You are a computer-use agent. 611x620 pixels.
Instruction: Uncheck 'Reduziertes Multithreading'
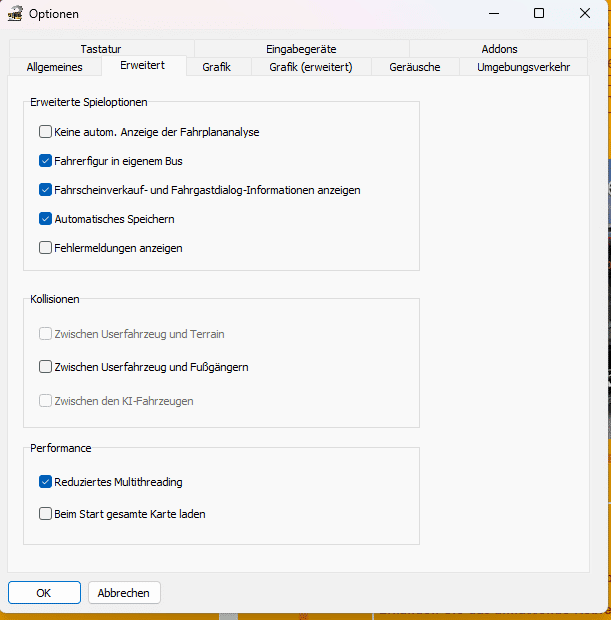pyautogui.click(x=46, y=482)
